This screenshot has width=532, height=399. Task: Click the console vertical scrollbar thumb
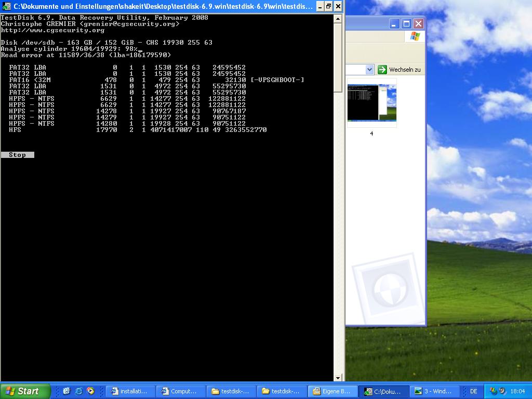click(338, 58)
